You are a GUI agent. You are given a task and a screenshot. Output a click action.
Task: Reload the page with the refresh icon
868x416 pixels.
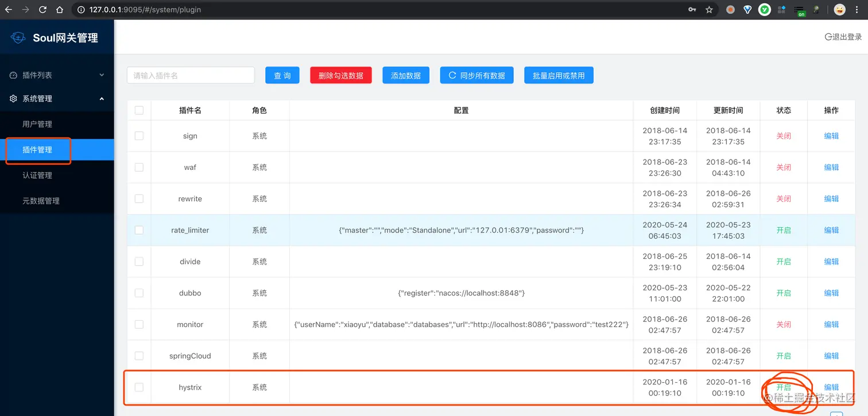coord(43,10)
